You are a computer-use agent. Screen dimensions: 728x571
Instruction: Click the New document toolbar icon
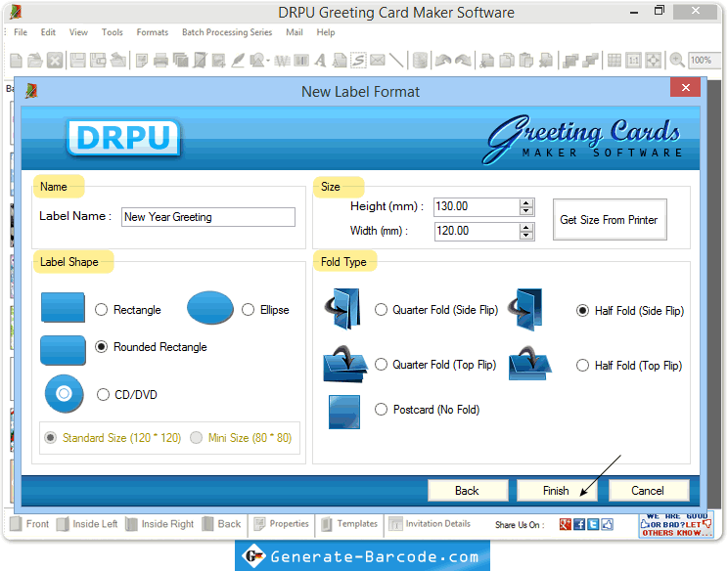click(16, 61)
